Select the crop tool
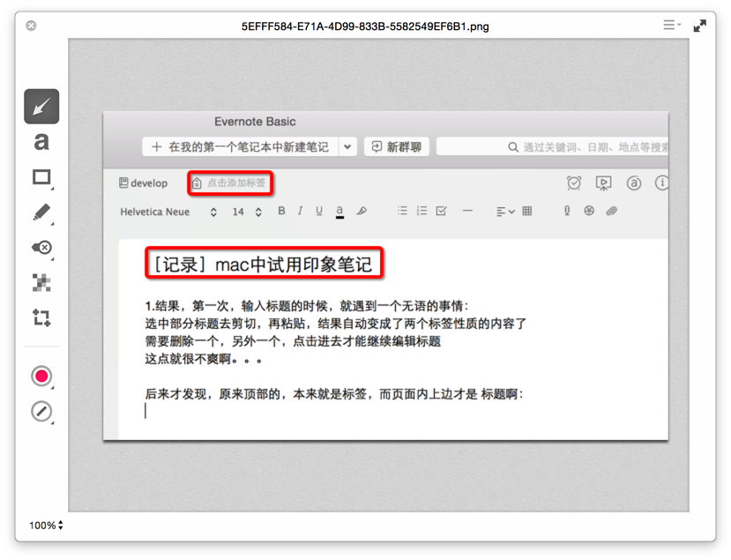Screen dimensions: 731x560 tap(41, 317)
